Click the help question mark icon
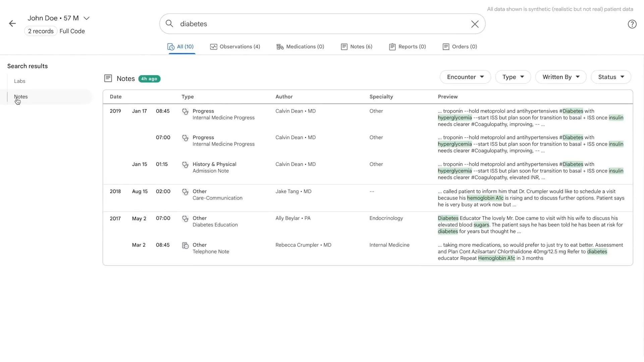Viewport: 644px width, 362px height. (632, 24)
